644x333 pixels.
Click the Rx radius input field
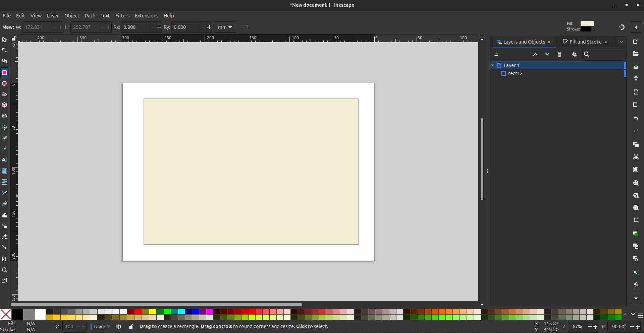(x=136, y=27)
